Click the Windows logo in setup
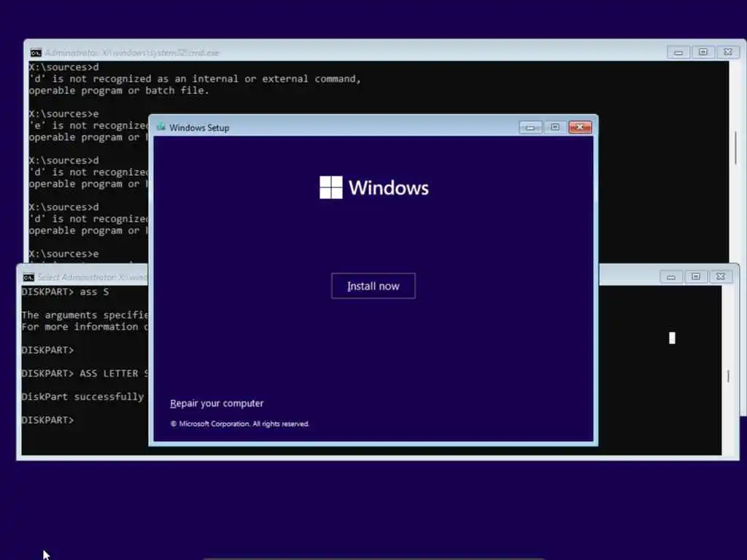 330,187
